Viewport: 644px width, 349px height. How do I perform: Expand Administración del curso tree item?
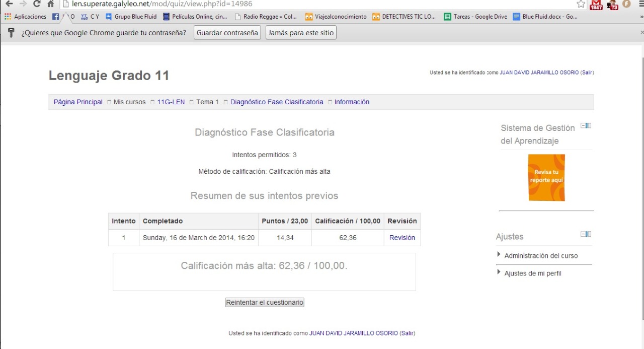[x=499, y=255]
